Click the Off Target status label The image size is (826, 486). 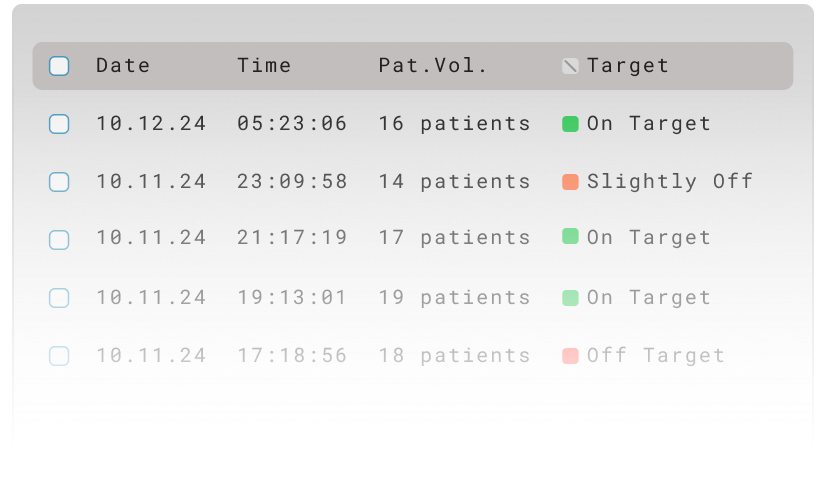point(656,355)
